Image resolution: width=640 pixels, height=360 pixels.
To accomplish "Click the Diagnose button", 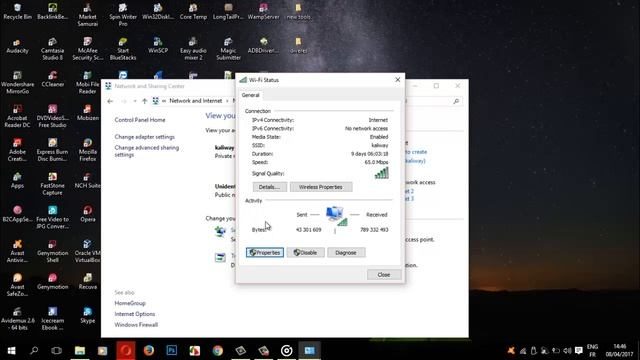I will click(x=346, y=253).
